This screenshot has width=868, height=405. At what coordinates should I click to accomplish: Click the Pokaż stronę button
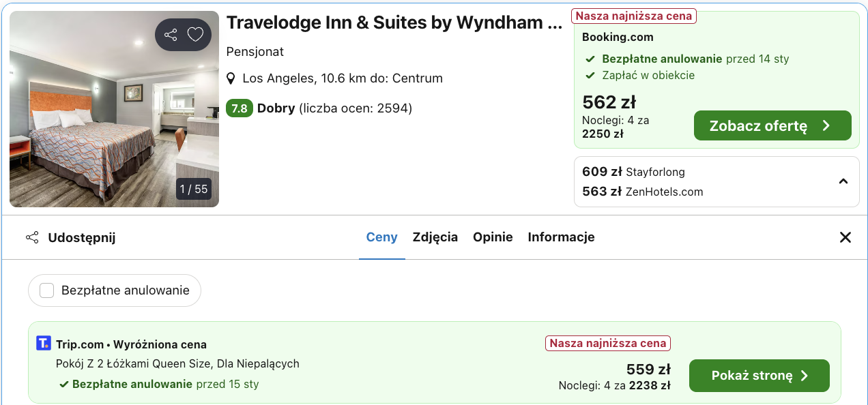(x=759, y=376)
